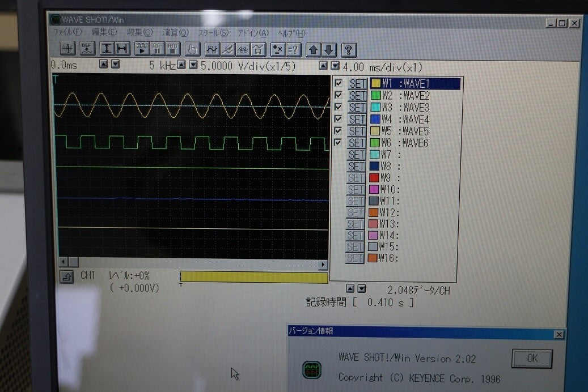Screen dimensions: 588x392
Task: Select the vertical cursor measurement tool
Action: pos(107,49)
